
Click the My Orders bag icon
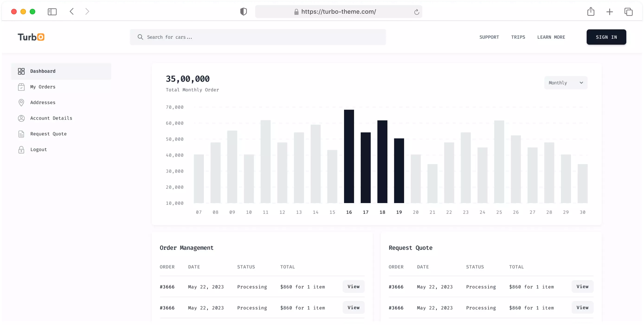(x=21, y=87)
